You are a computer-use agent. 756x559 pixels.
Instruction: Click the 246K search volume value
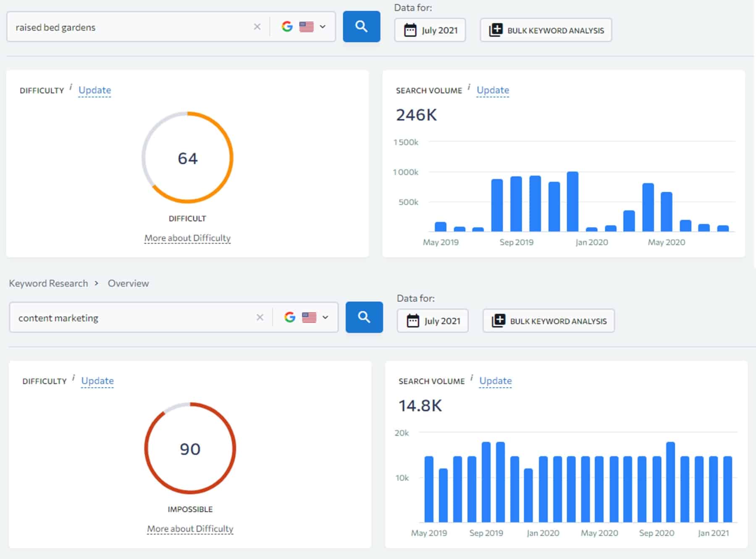coord(416,115)
